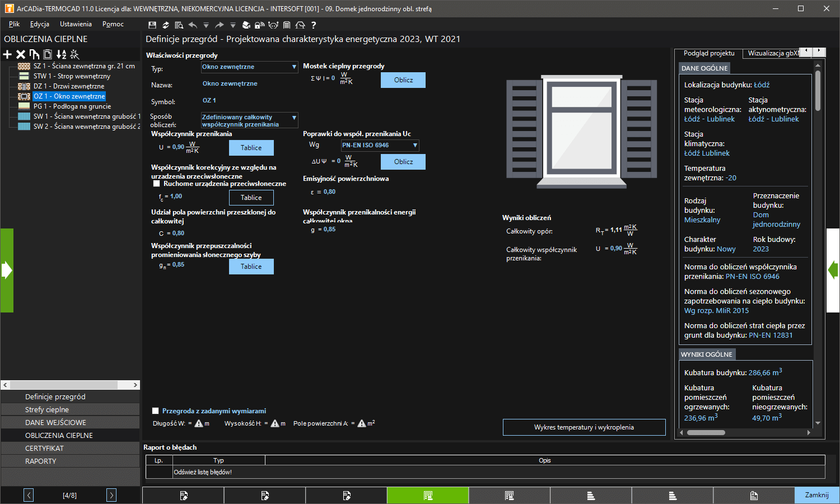This screenshot has width=840, height=504.
Task: Click the piggy bank toolbar icon
Action: [273, 25]
